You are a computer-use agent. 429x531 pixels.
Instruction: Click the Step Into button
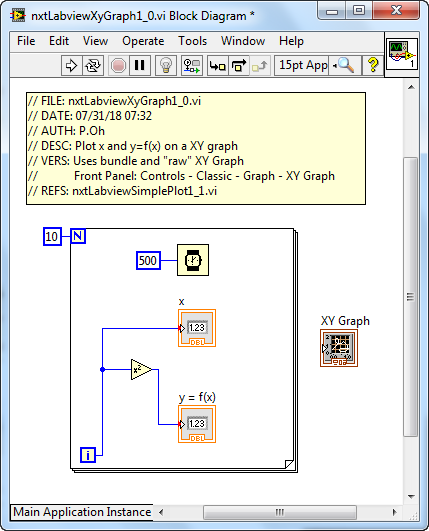(217, 65)
